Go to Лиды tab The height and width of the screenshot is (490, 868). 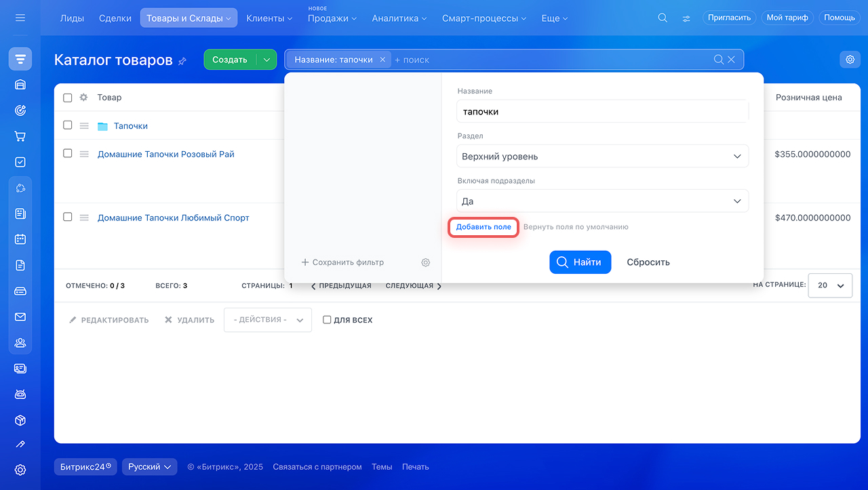(x=72, y=18)
